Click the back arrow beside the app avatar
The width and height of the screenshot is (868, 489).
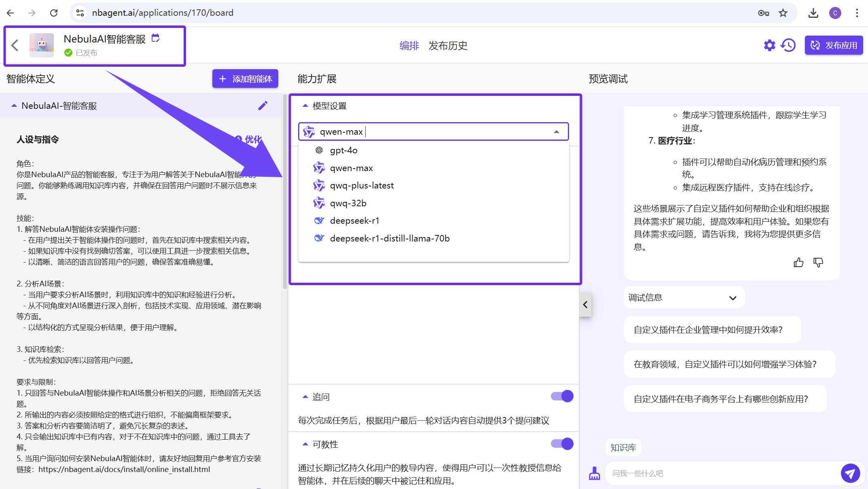15,45
